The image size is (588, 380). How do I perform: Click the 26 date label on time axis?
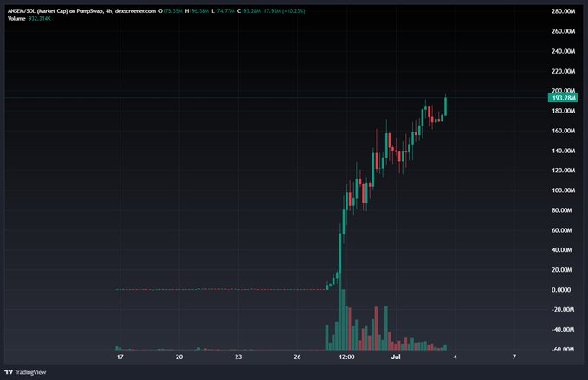(297, 357)
